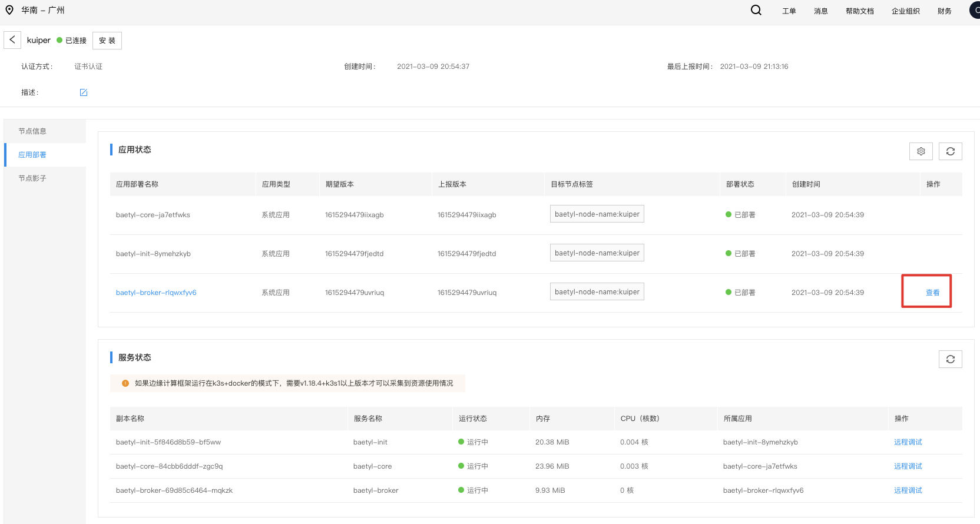Open the user avatar at top right
The image size is (980, 524).
[x=975, y=10]
